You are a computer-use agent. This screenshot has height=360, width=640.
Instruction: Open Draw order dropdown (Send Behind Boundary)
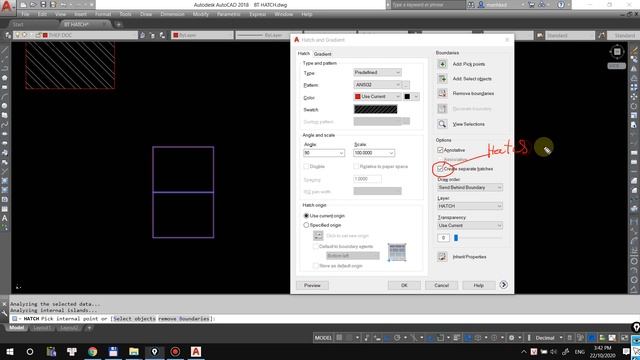click(x=470, y=187)
